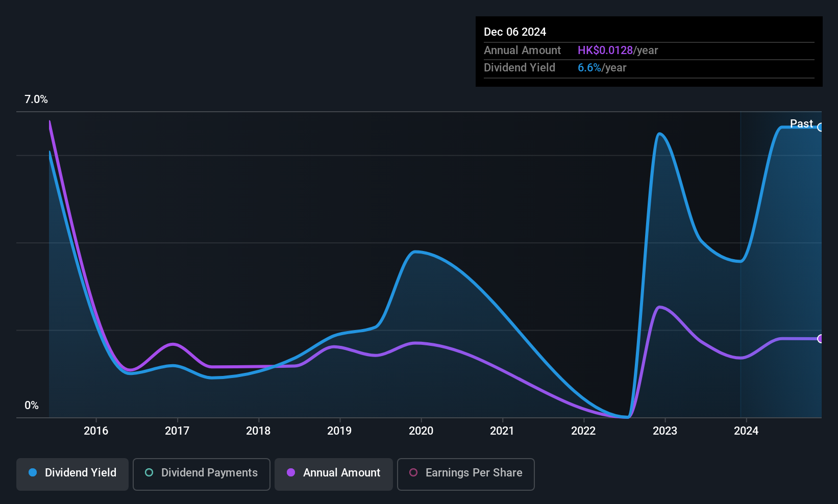Viewport: 838px width, 504px height.
Task: Click the HK$0.0128 annual amount value
Action: pos(605,51)
